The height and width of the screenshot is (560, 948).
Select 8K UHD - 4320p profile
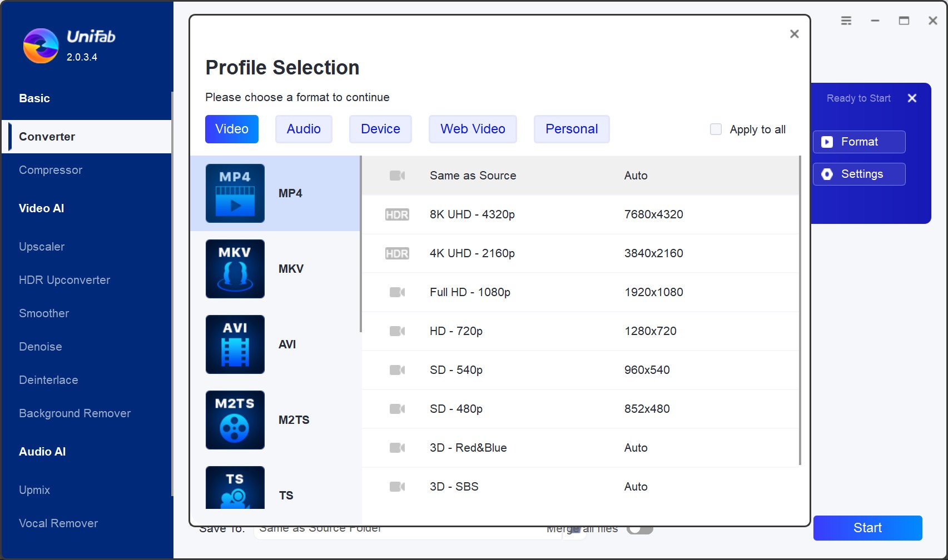pyautogui.click(x=580, y=214)
